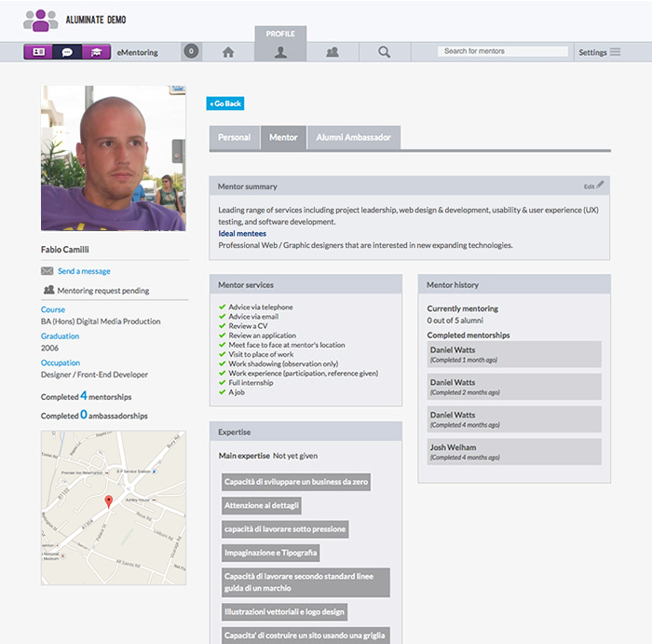Go to the Home icon in navbar
The image size is (652, 644).
(x=228, y=52)
